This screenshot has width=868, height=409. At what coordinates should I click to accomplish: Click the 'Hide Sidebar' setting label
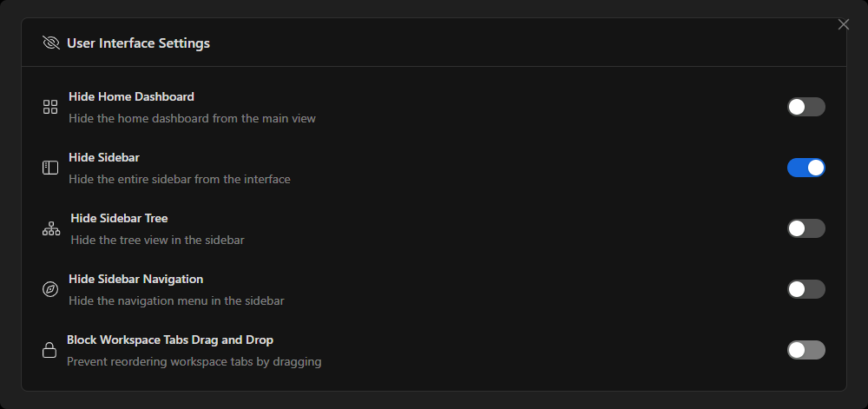(x=104, y=157)
